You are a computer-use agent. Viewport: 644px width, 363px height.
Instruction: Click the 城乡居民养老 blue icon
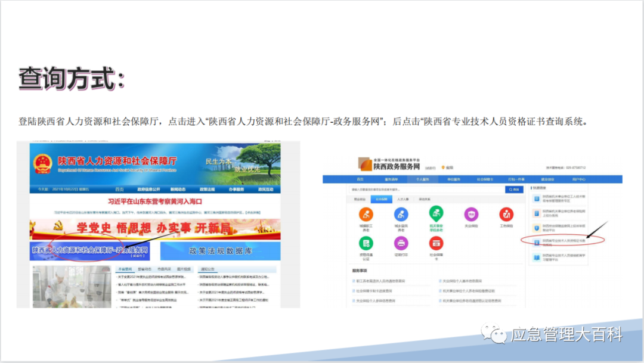click(401, 215)
